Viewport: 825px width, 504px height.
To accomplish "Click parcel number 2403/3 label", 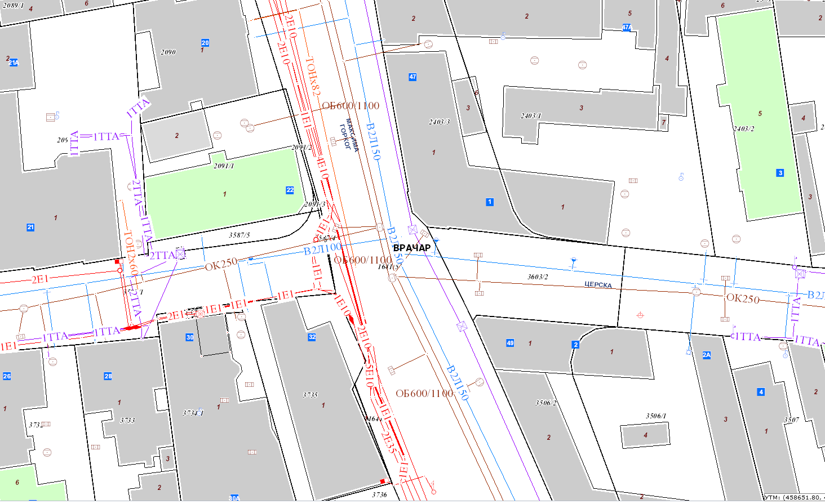I will coord(439,122).
